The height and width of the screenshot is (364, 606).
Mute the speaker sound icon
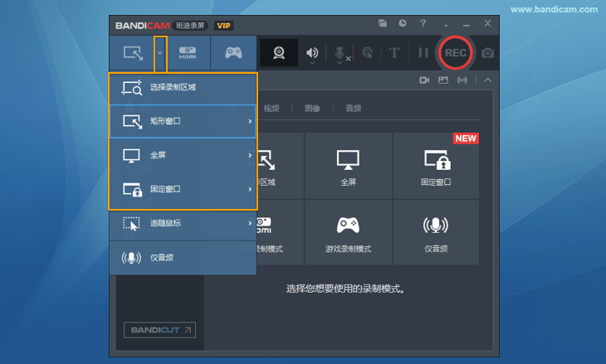[x=312, y=53]
